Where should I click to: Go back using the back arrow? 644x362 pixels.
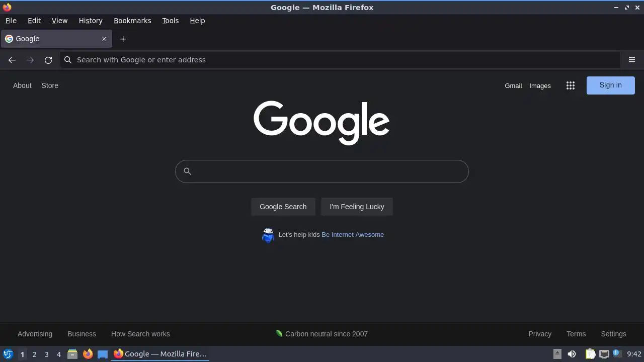point(12,60)
